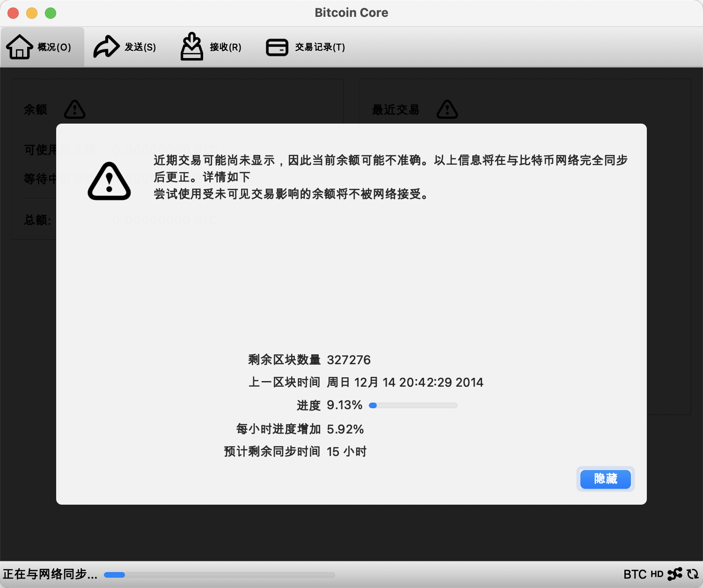Click large warning triangle in dialog

tap(110, 181)
